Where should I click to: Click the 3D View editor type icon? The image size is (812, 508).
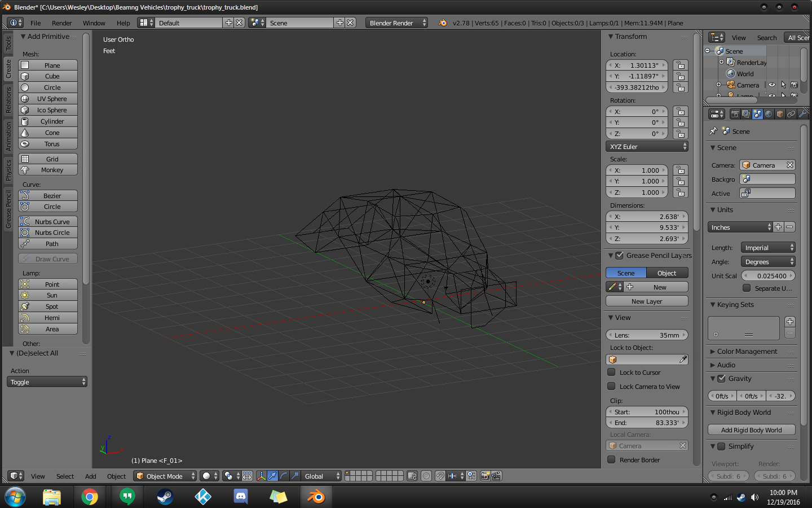pos(16,476)
